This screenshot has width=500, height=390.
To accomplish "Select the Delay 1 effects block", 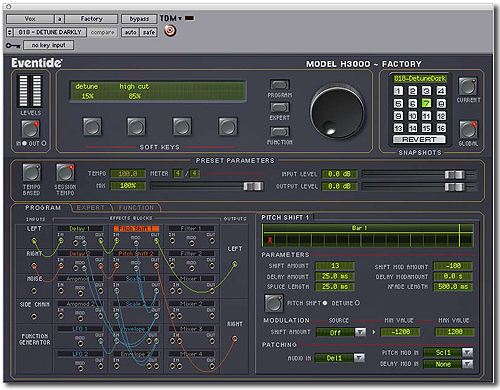I will point(80,229).
